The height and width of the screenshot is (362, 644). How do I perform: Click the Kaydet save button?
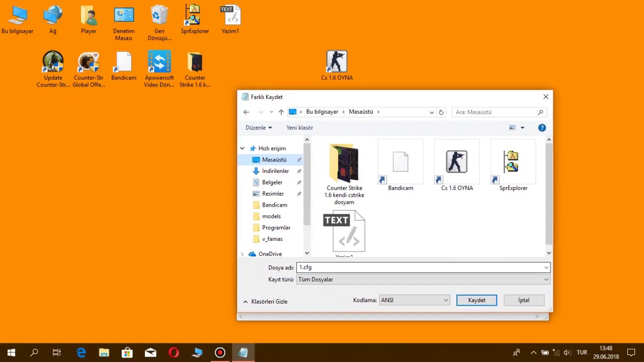(x=476, y=300)
